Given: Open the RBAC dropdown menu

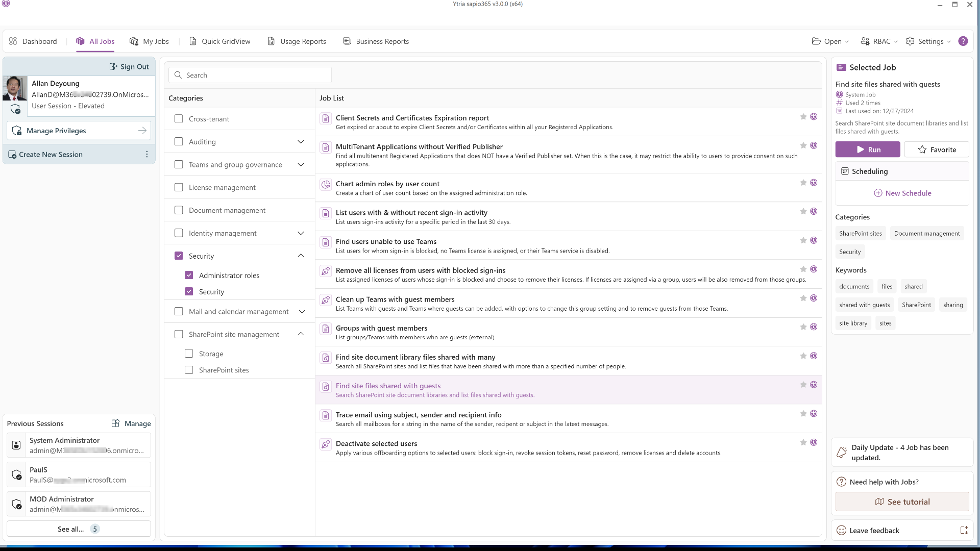Looking at the screenshot, I should 879,41.
